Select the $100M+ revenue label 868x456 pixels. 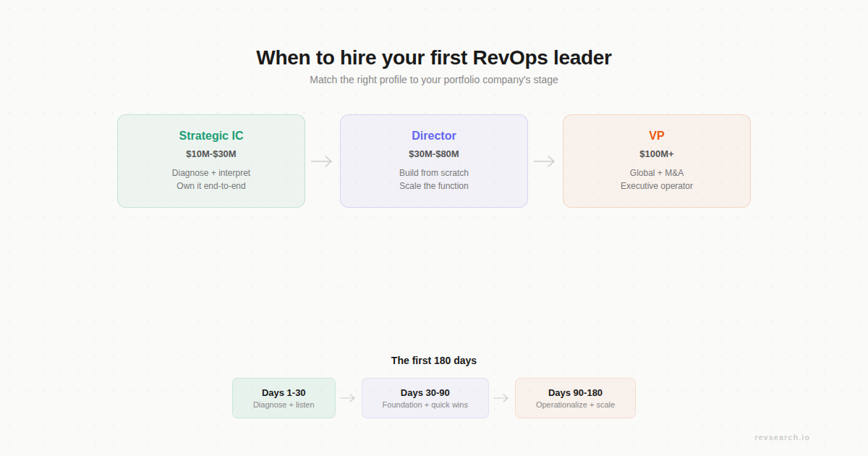(656, 153)
